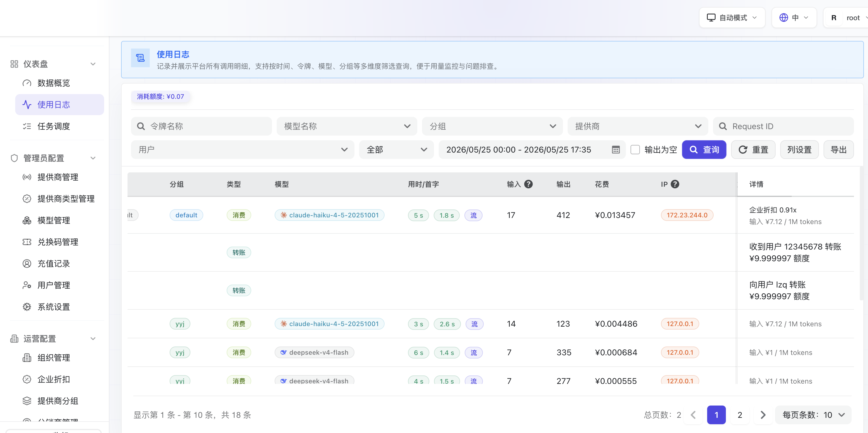
Task: Click the globe language icon
Action: (784, 18)
